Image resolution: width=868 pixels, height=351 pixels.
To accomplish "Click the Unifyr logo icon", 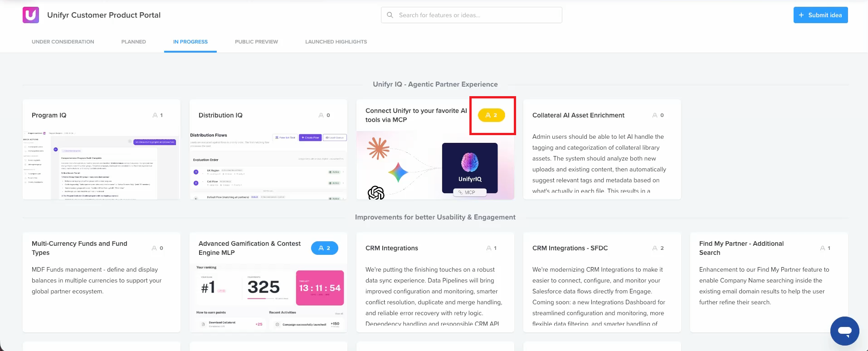I will 31,15.
